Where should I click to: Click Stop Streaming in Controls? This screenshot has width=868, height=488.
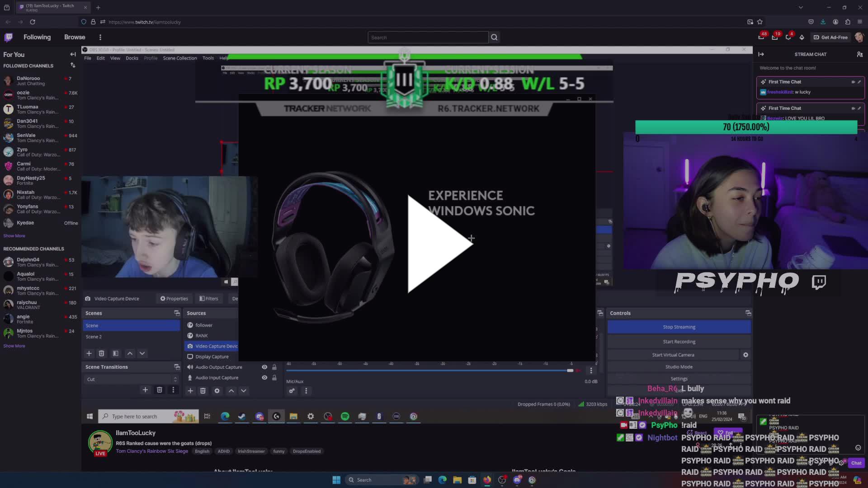click(x=679, y=327)
